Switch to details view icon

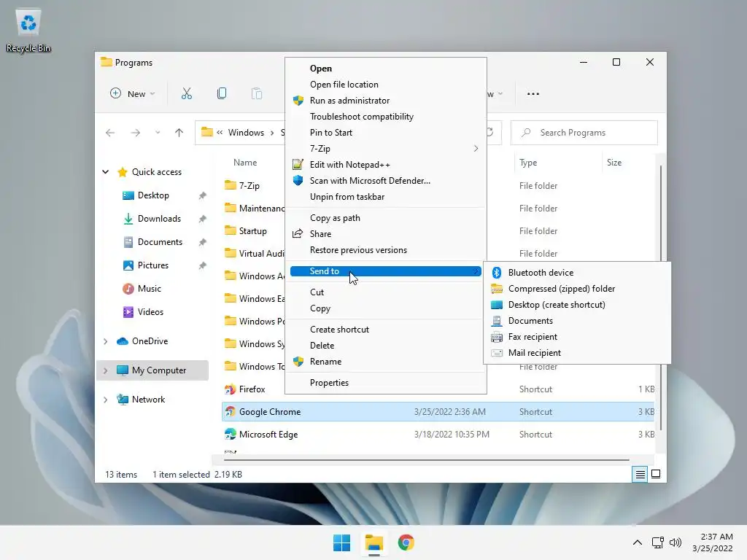click(x=640, y=474)
